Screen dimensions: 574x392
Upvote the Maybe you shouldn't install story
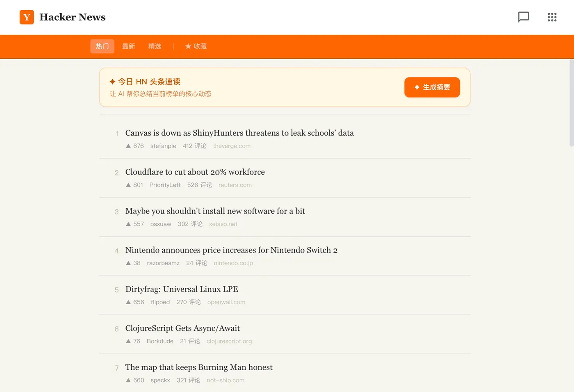tap(128, 224)
